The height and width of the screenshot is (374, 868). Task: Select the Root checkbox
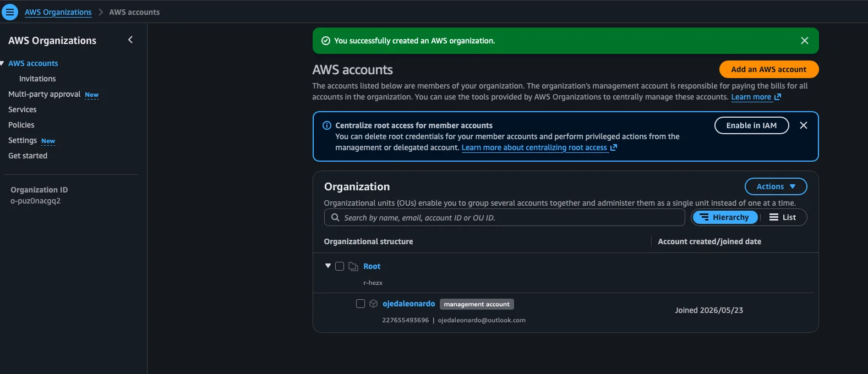click(340, 266)
